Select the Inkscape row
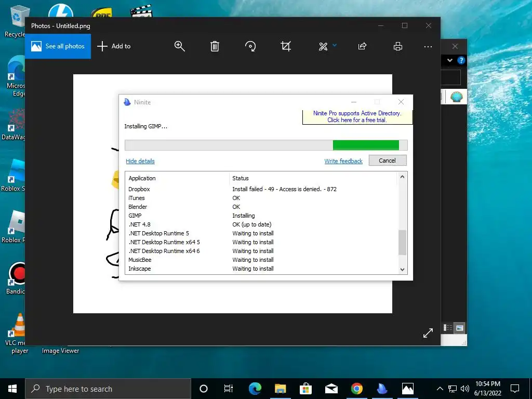532x399 pixels. [x=262, y=269]
